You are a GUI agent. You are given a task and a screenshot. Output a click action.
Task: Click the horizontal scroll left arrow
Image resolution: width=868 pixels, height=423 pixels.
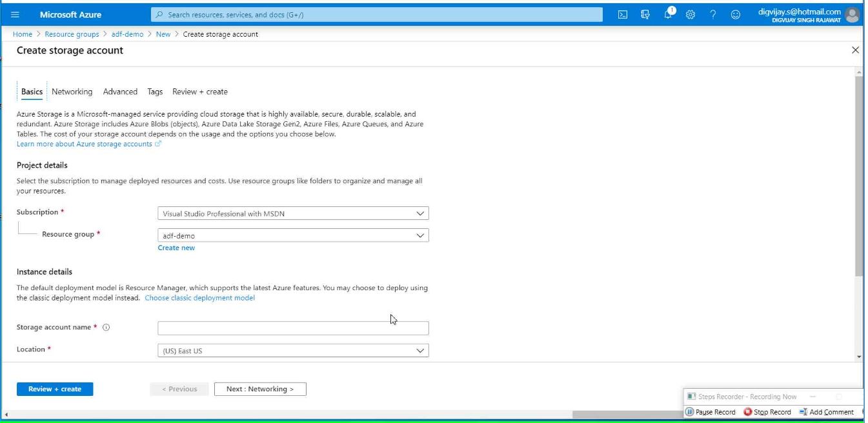[6, 415]
